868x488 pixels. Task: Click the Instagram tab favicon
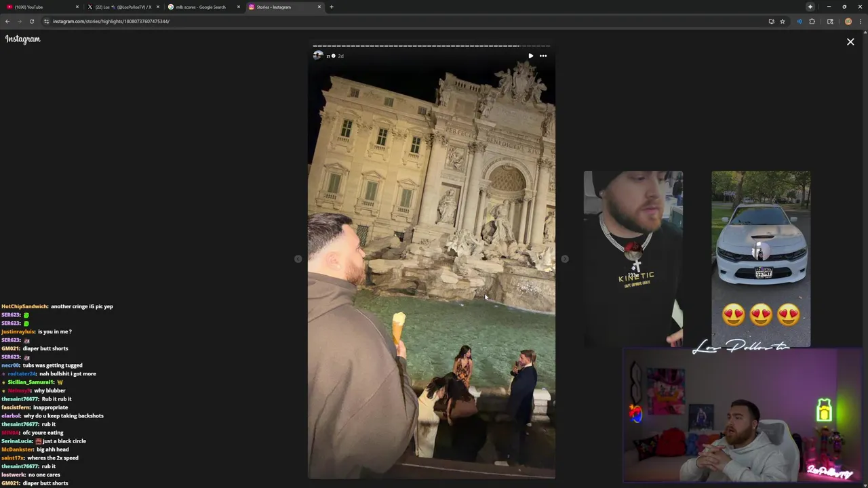click(x=252, y=7)
